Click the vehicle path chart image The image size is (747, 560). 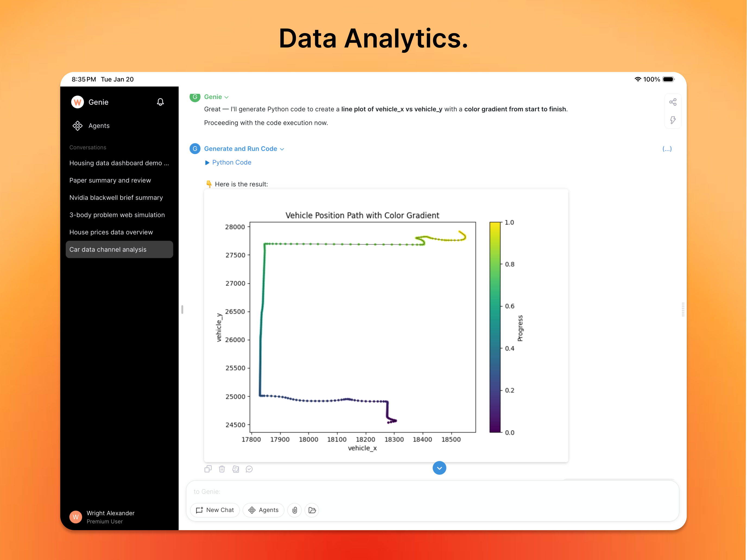[386, 325]
